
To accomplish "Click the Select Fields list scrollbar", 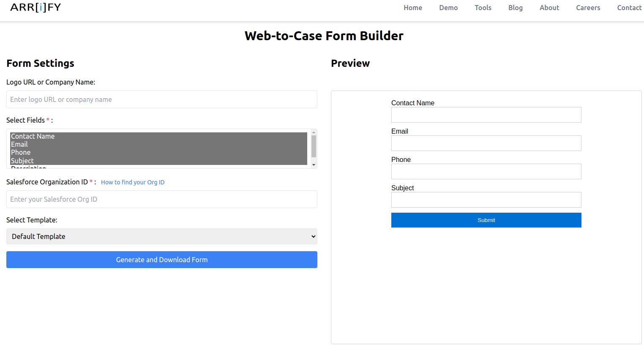I will [x=313, y=149].
